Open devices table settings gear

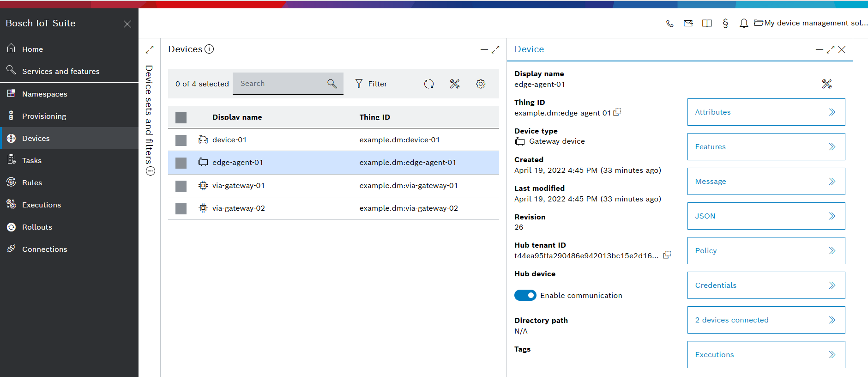[481, 84]
